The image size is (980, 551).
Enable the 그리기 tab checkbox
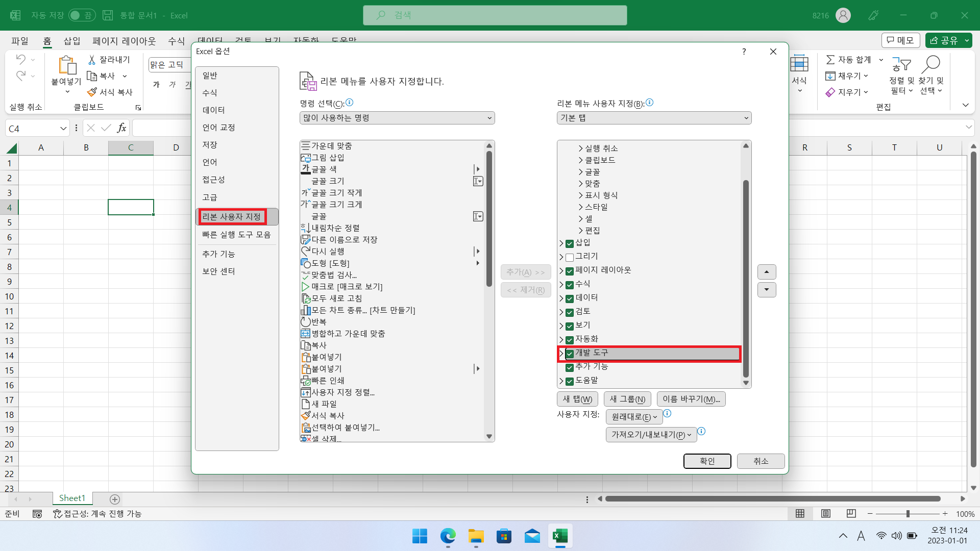[570, 257]
